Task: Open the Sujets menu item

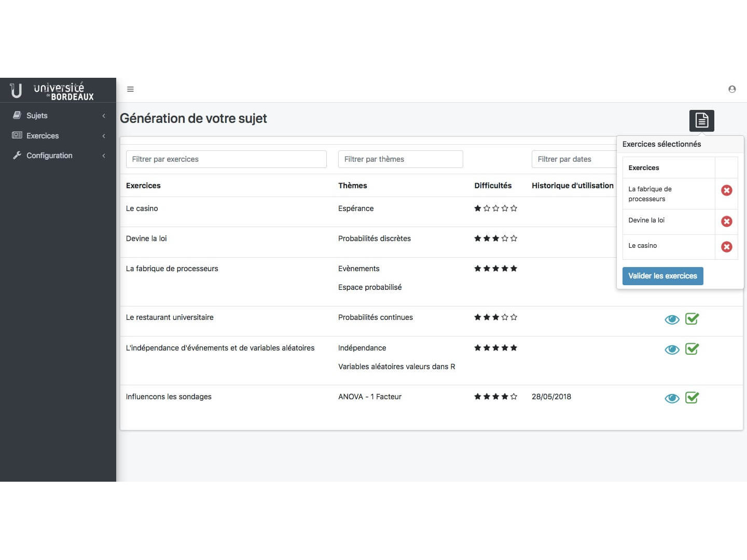Action: (x=37, y=116)
